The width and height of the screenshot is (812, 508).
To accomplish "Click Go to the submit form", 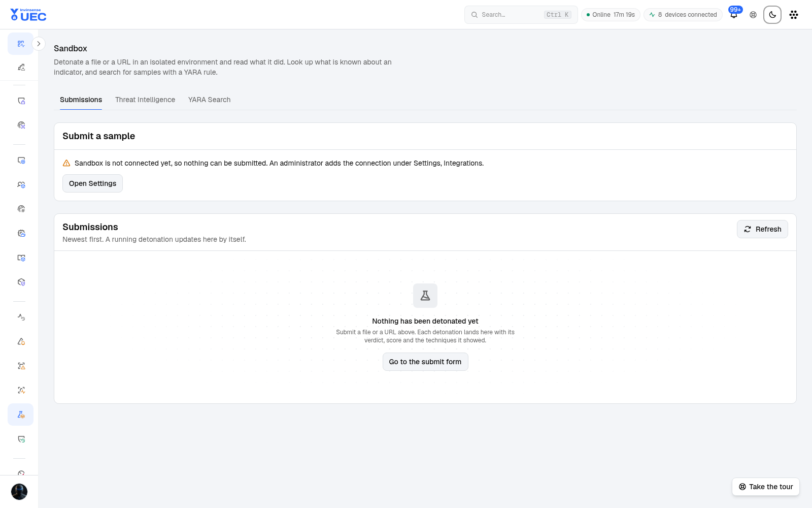I will coord(425,362).
